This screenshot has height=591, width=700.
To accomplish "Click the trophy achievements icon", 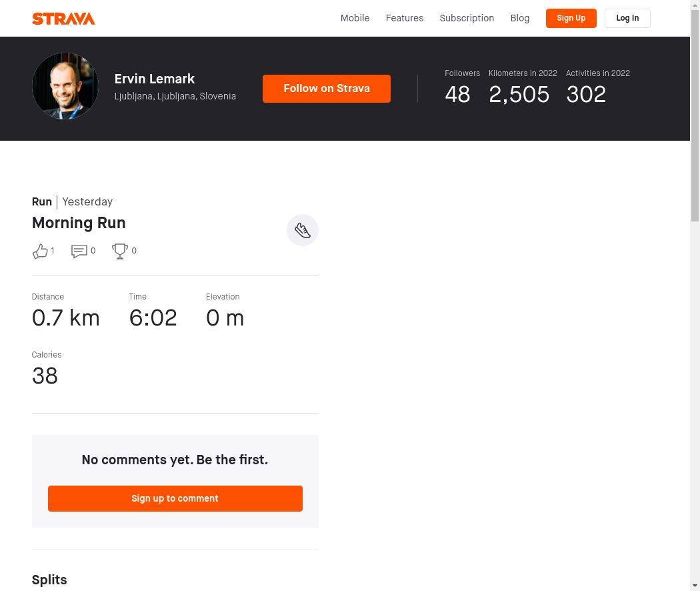I will click(120, 251).
